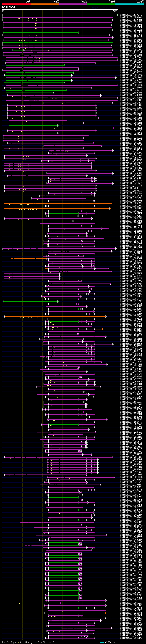Select the UniRef100_Q8LJR7 label
Image resolution: width=146 pixels, height=644 pixels.
click(131, 32)
